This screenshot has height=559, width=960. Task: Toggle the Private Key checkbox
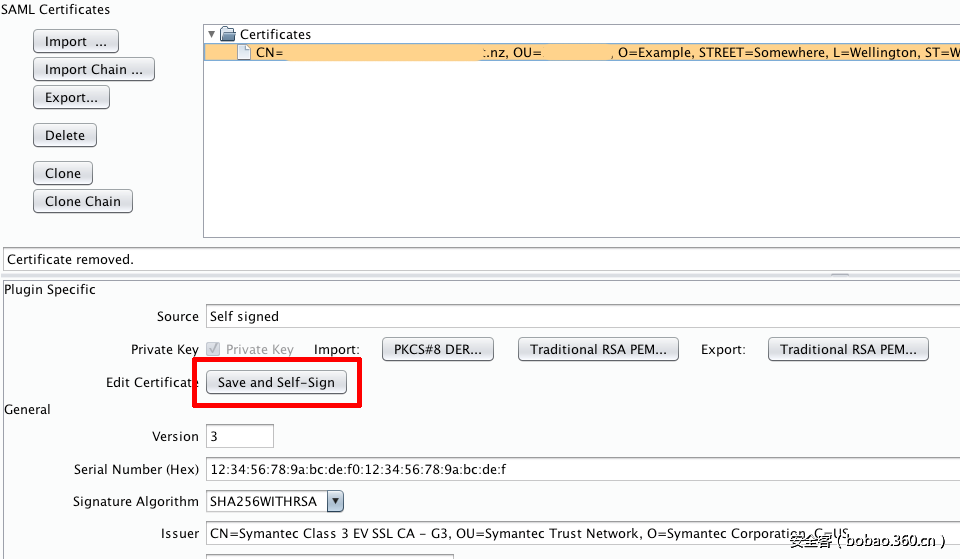tap(213, 349)
